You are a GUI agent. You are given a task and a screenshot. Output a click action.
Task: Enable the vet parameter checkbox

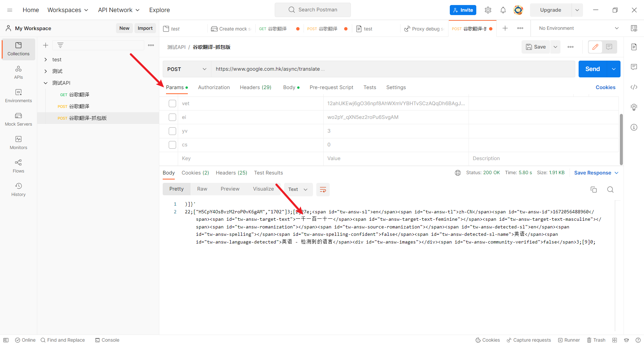(x=172, y=103)
